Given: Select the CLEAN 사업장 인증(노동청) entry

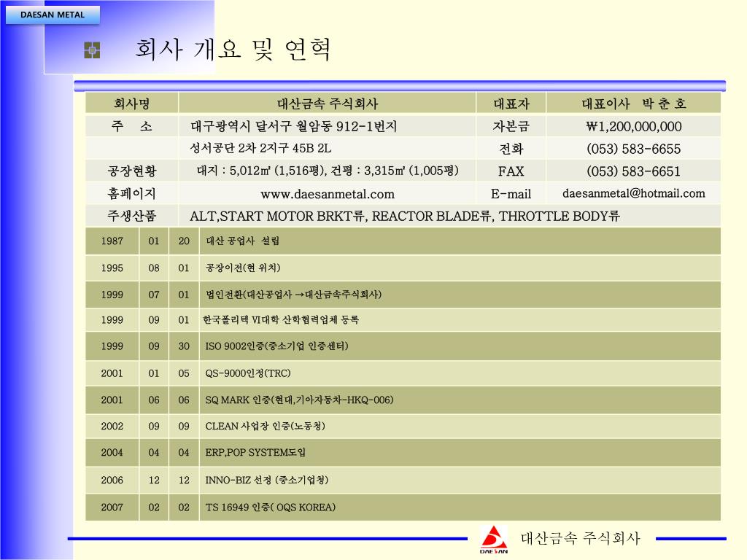Looking at the screenshot, I should (265, 426).
